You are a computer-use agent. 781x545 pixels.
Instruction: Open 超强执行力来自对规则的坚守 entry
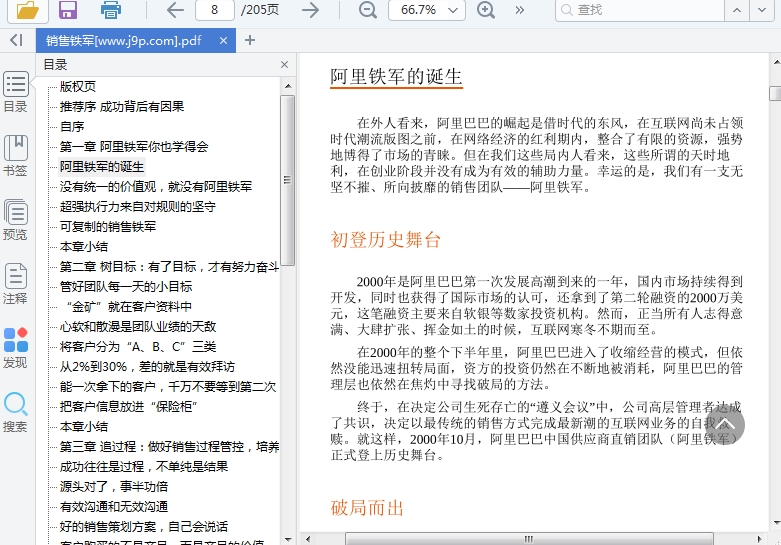(x=137, y=206)
